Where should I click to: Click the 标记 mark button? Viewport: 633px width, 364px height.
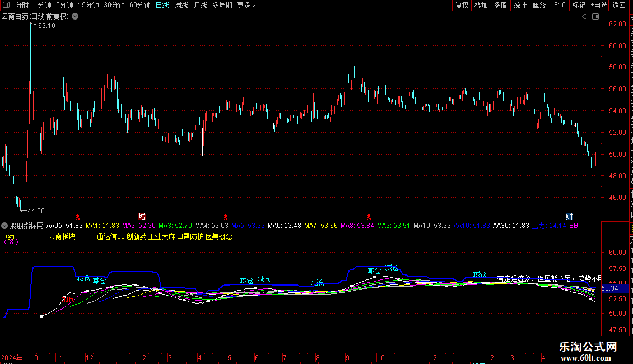[x=579, y=5]
